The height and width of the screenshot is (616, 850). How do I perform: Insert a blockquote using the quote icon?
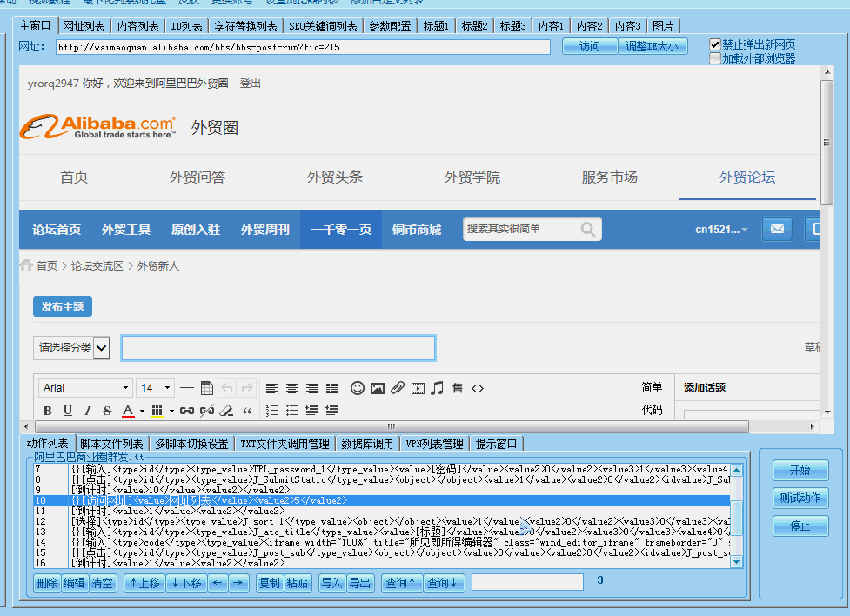pyautogui.click(x=247, y=411)
